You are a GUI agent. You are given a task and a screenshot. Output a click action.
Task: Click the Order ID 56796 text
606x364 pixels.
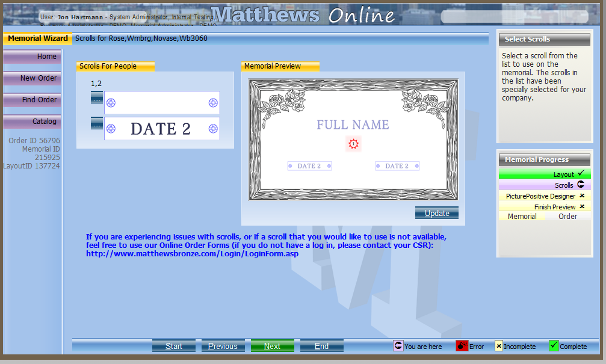(x=34, y=141)
